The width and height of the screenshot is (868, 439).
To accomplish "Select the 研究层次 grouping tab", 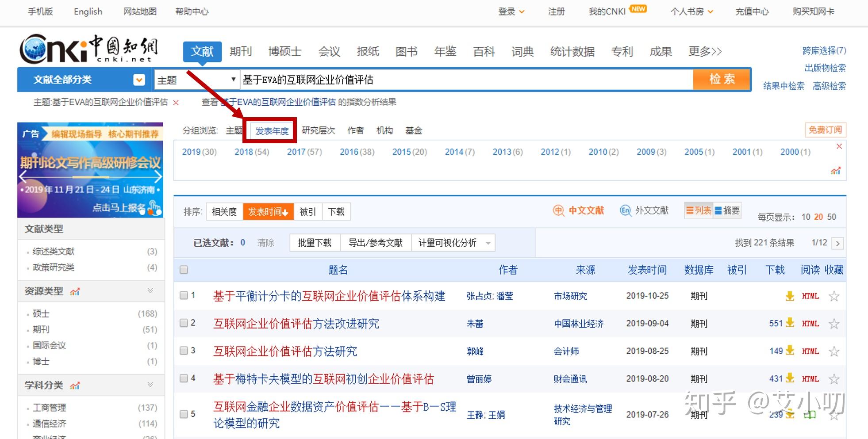I will [319, 130].
